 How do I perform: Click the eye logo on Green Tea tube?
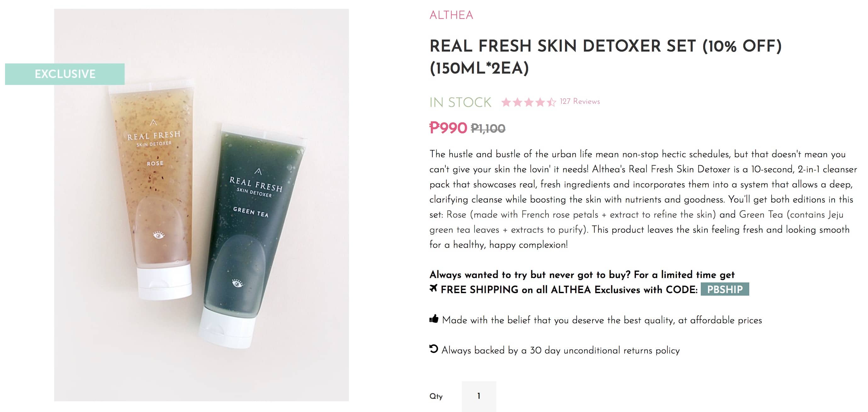point(237,283)
